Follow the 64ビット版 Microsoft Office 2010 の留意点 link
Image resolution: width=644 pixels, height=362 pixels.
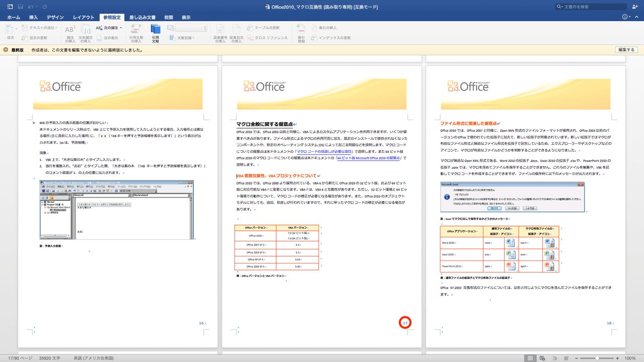pyautogui.click(x=369, y=158)
